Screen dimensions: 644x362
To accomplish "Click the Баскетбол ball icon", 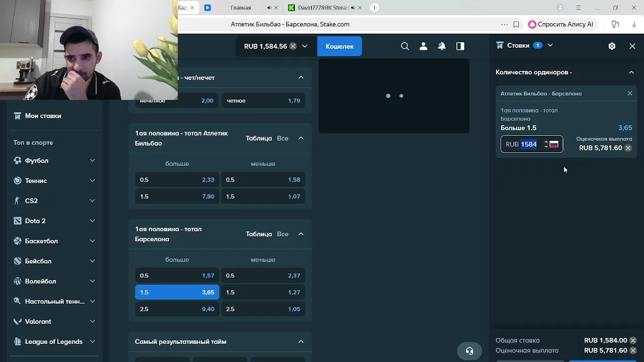I will (18, 241).
